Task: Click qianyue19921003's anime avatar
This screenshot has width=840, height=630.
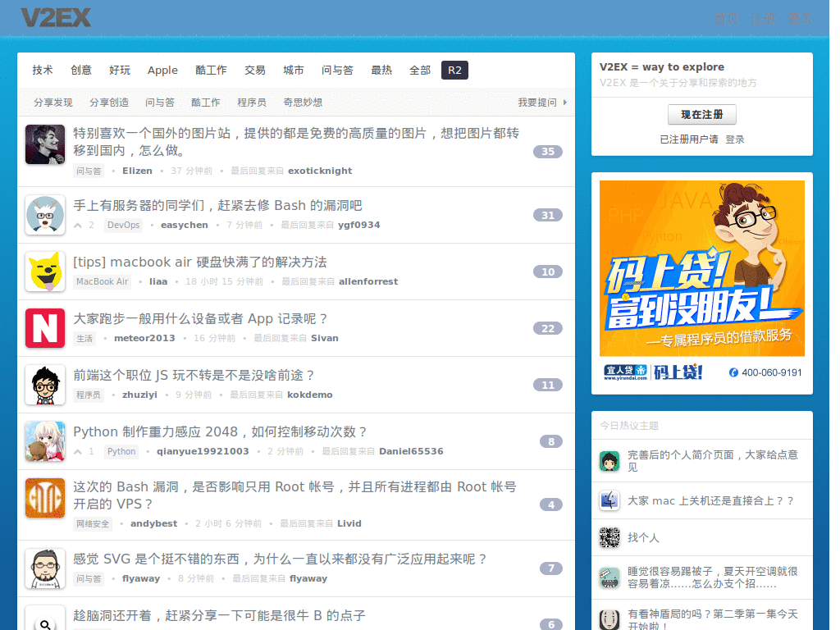Action: coord(45,441)
